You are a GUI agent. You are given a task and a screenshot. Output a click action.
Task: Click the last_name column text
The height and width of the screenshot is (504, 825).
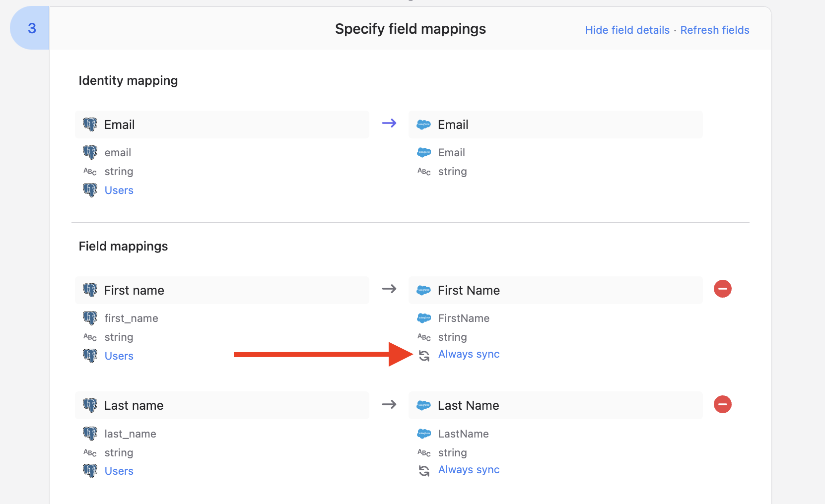[130, 434]
